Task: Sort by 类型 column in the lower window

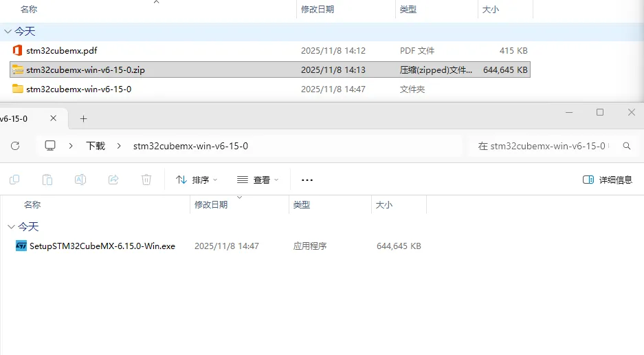Action: coord(302,205)
